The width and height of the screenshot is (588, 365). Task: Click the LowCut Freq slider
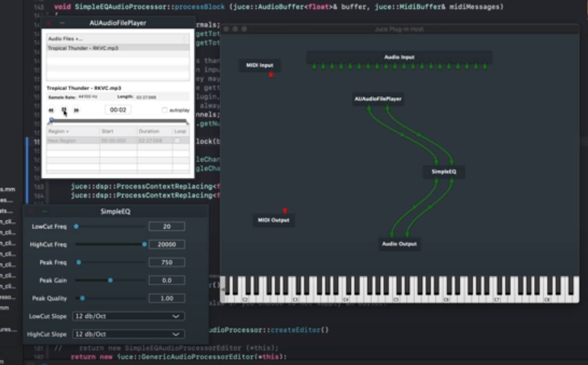(x=110, y=226)
